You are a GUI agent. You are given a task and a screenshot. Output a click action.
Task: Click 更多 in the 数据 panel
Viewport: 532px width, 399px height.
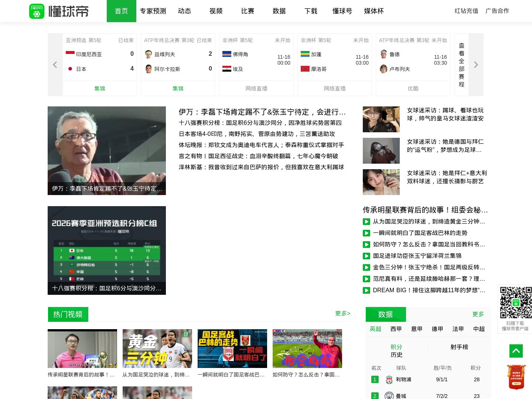(x=478, y=314)
